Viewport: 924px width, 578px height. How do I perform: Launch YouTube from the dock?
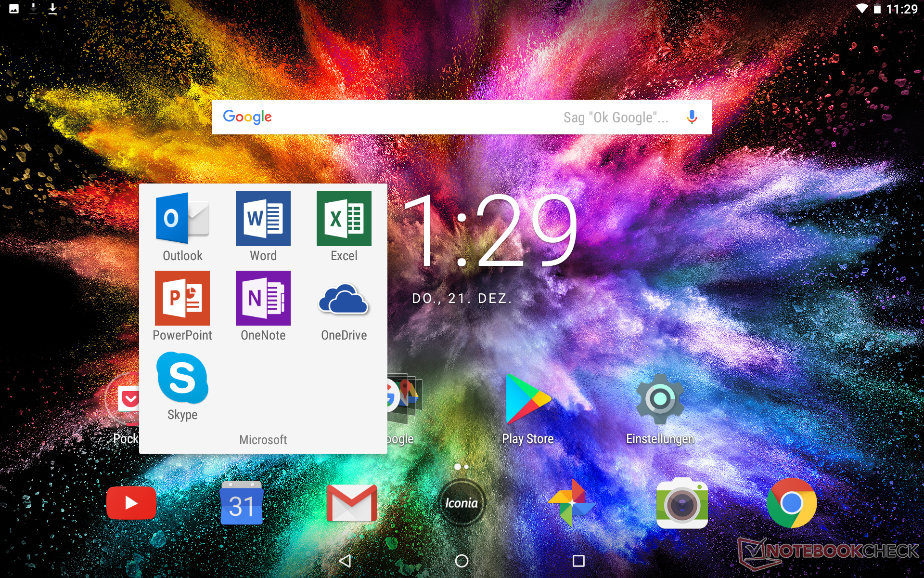[x=131, y=503]
